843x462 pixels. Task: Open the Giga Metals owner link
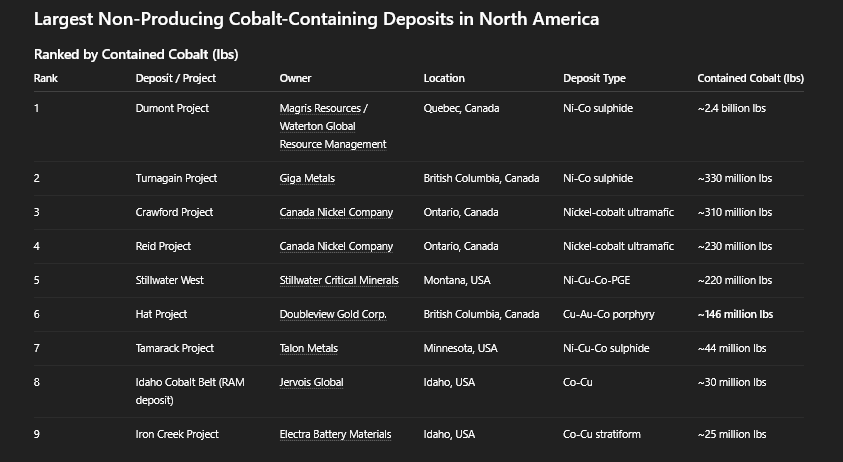(307, 178)
